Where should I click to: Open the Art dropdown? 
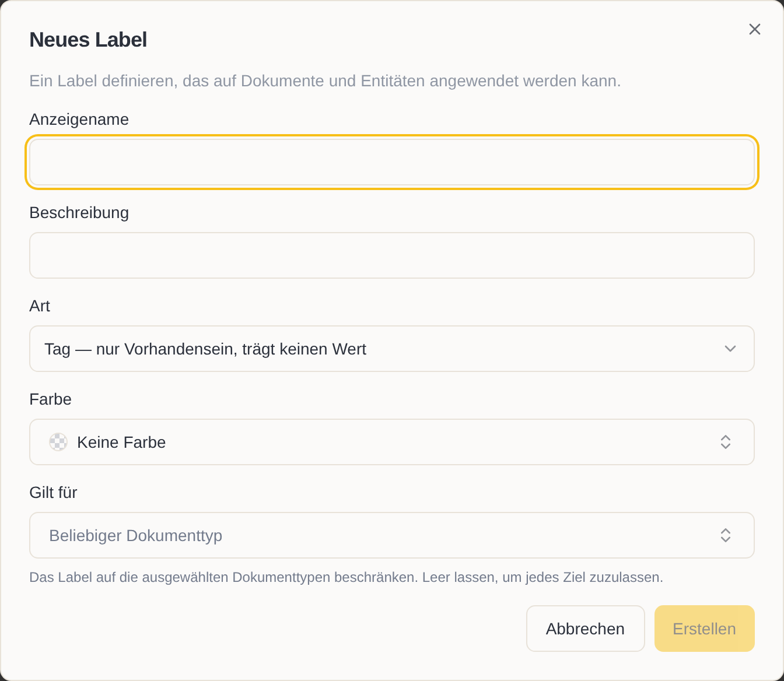[392, 349]
